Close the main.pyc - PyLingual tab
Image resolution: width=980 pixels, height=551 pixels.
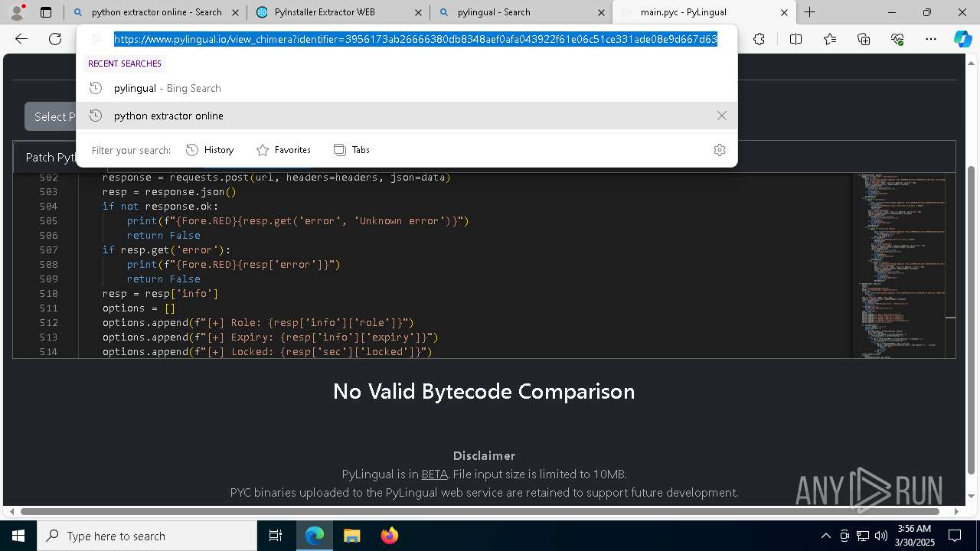[x=784, y=12]
